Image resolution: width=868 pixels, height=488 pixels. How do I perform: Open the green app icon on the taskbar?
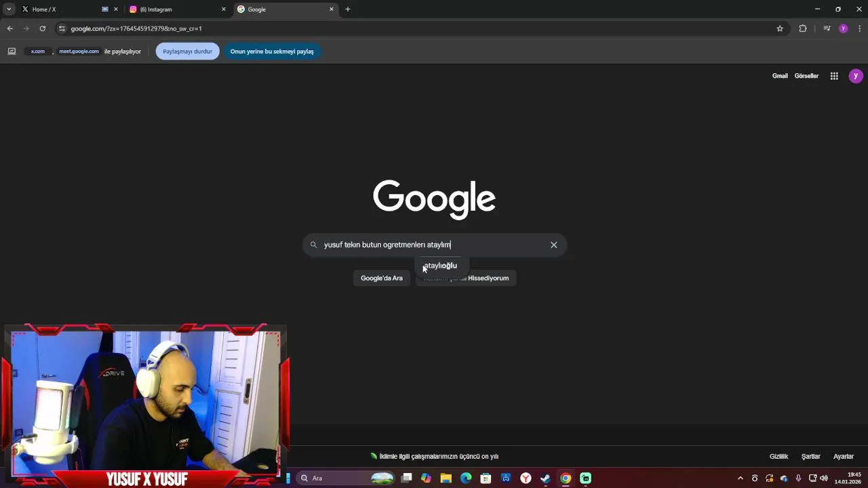[585, 479]
